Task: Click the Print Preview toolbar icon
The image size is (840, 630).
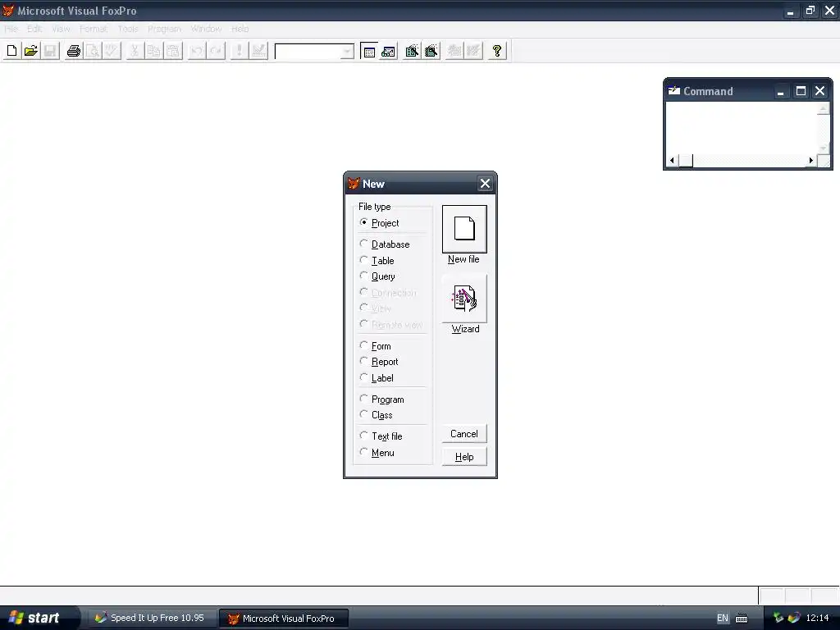Action: click(x=93, y=51)
